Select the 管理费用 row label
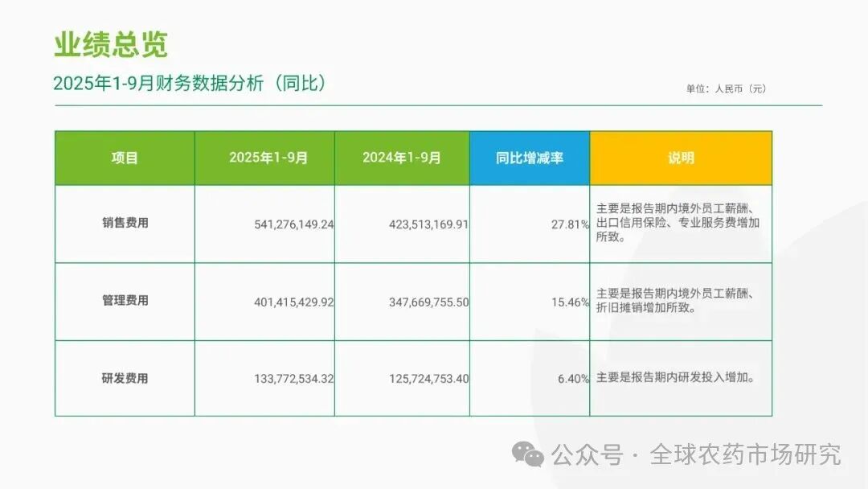Screen dimensions: 868x489 point(125,300)
